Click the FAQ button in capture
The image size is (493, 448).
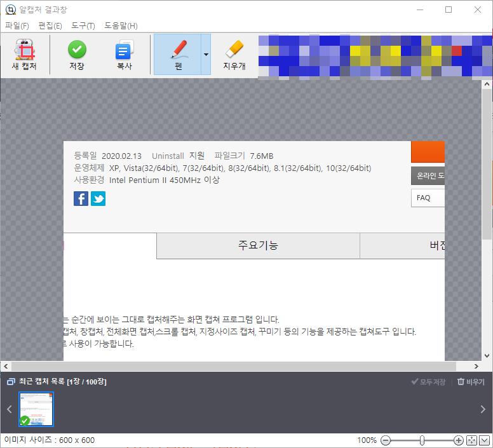[428, 198]
